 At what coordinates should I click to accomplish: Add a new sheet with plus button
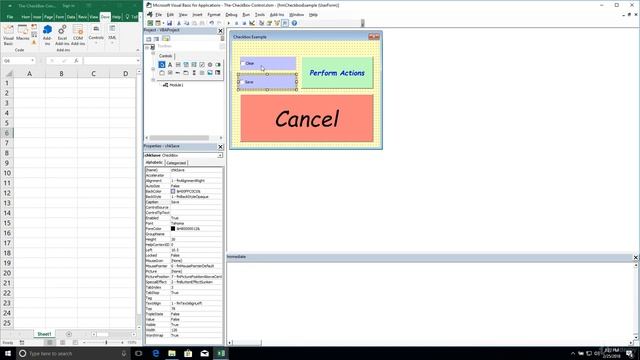click(x=69, y=334)
